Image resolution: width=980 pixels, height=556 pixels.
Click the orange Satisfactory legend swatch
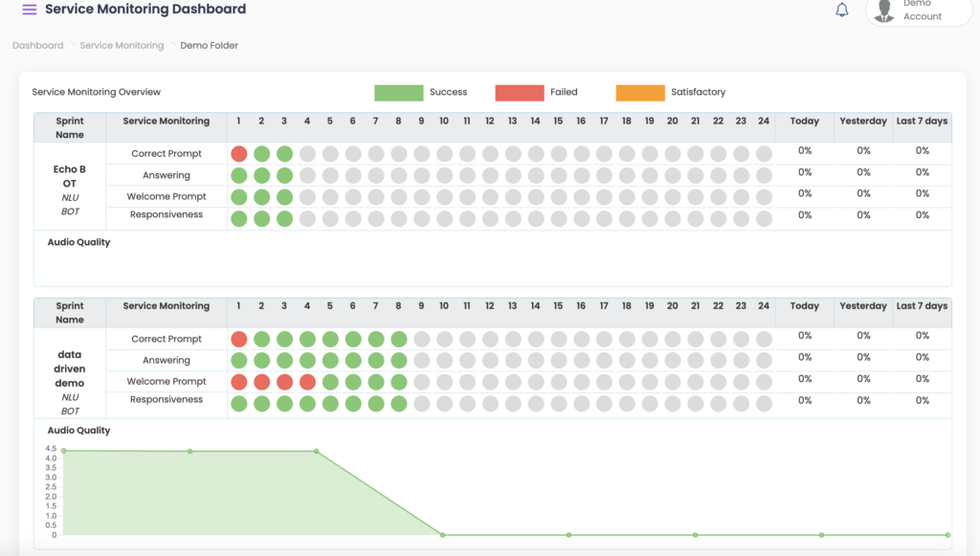640,93
